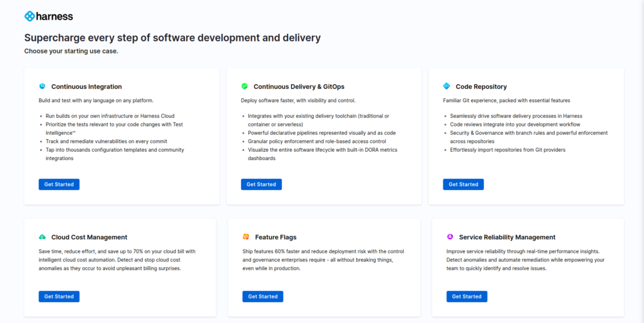The height and width of the screenshot is (323, 644).
Task: Select the Continuous Integration card title
Action: coord(87,87)
